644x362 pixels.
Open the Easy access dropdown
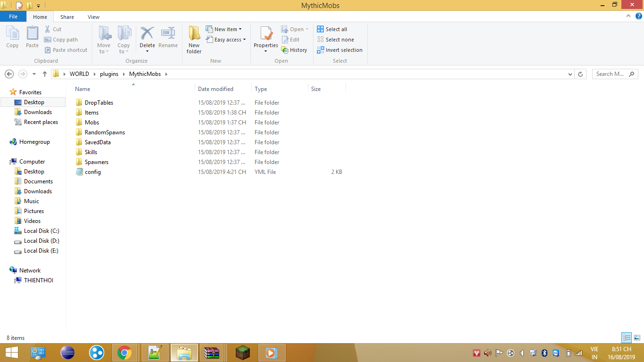click(x=226, y=40)
